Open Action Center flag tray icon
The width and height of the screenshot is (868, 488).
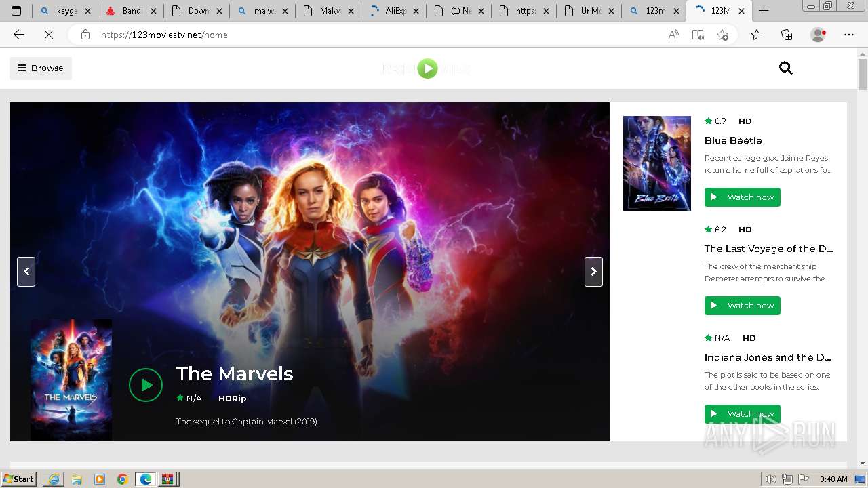pos(804,479)
